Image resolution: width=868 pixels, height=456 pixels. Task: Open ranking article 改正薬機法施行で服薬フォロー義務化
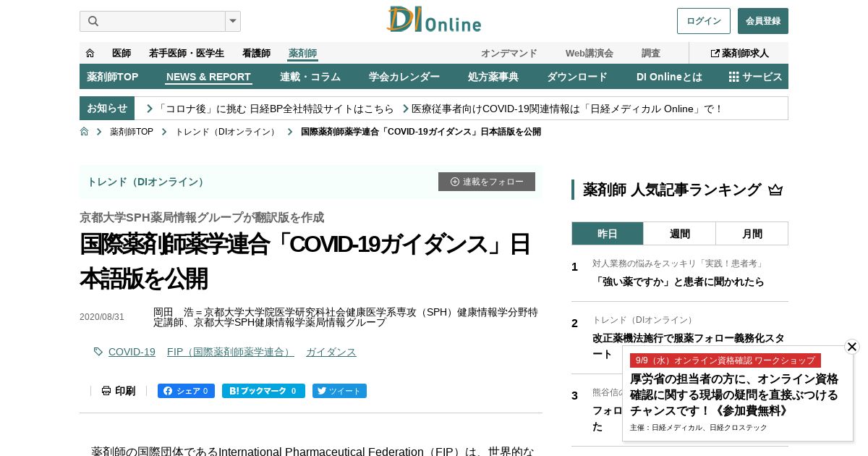(688, 346)
